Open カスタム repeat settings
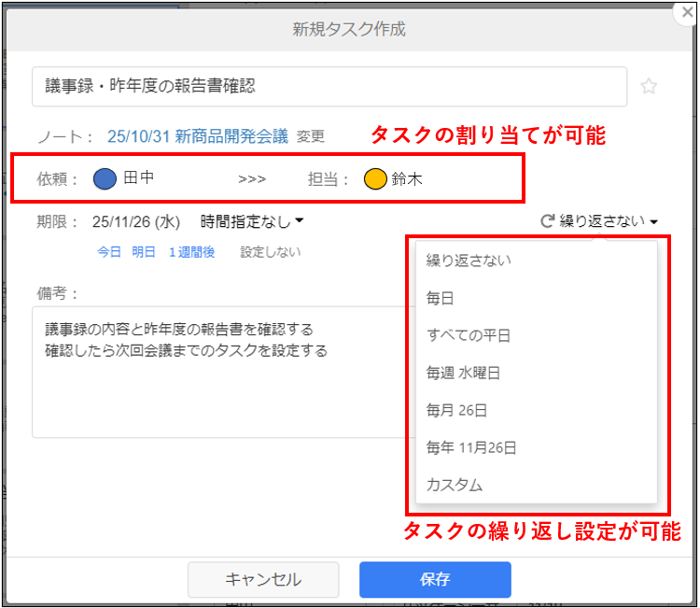The width and height of the screenshot is (700, 608). click(x=454, y=485)
